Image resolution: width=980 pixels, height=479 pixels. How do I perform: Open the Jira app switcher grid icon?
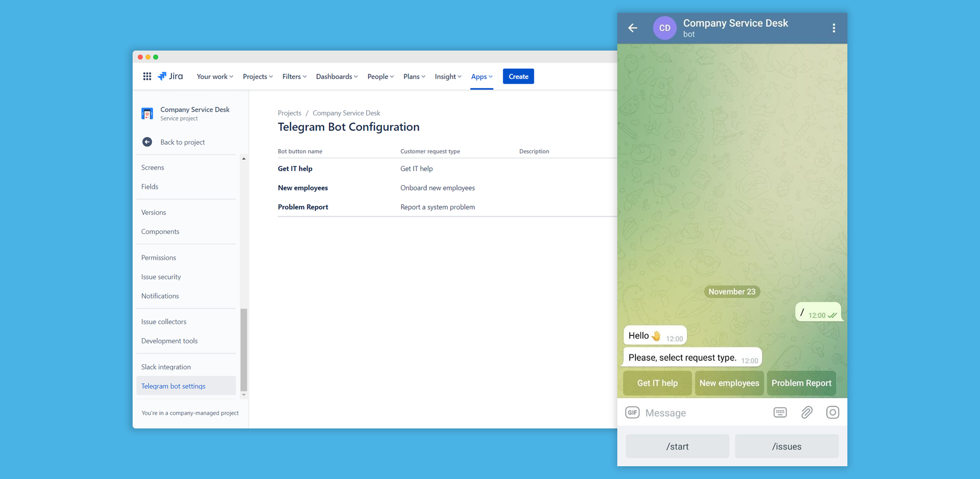coord(147,76)
